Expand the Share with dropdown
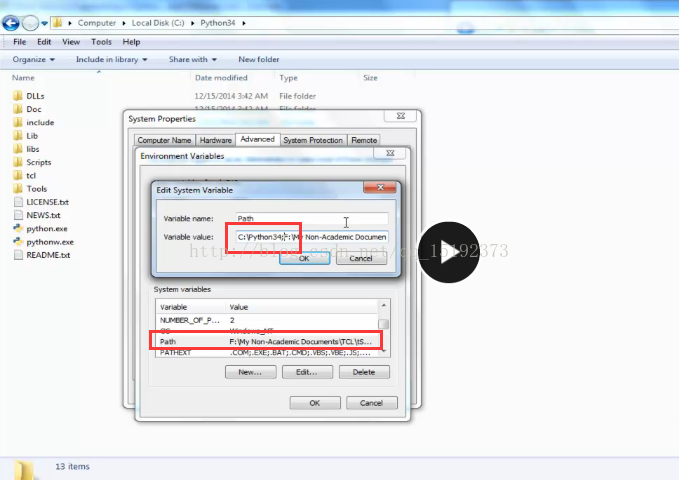The image size is (679, 480). click(x=193, y=59)
